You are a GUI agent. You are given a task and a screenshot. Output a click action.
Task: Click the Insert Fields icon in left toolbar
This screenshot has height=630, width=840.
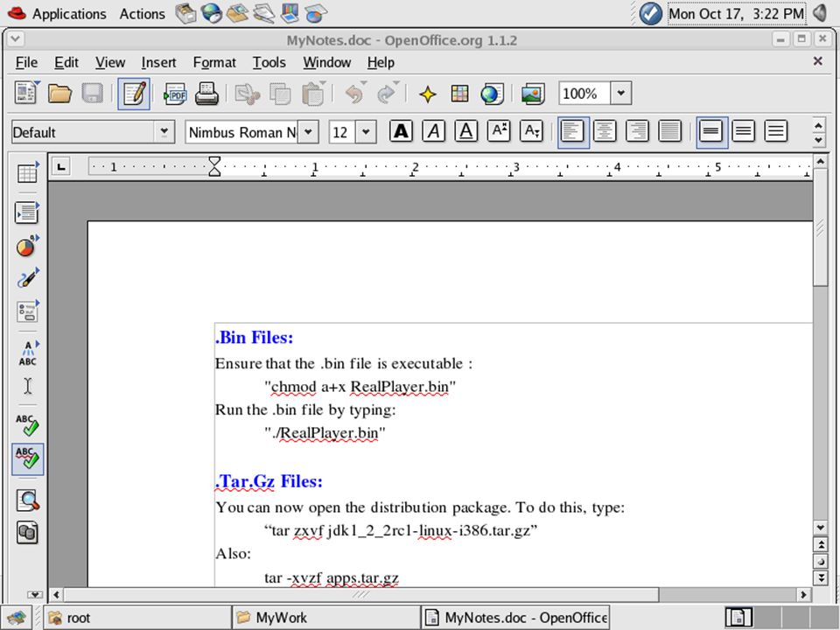pos(27,213)
